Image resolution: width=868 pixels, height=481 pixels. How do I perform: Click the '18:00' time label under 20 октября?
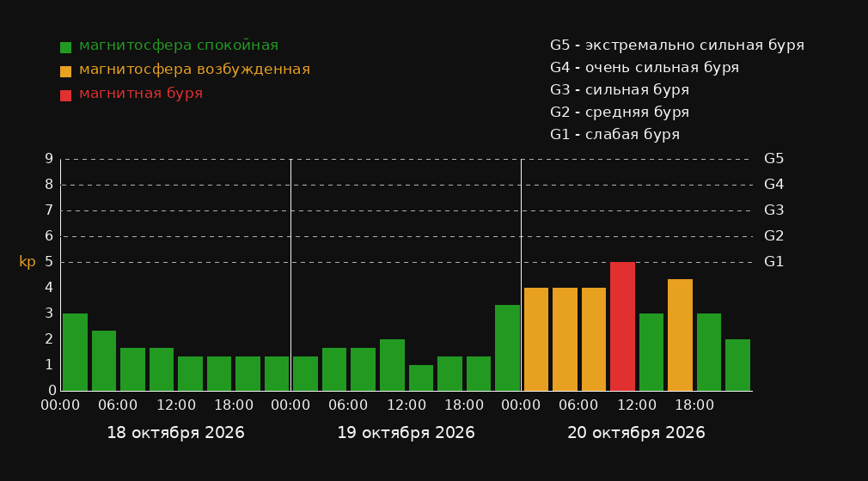(x=694, y=405)
